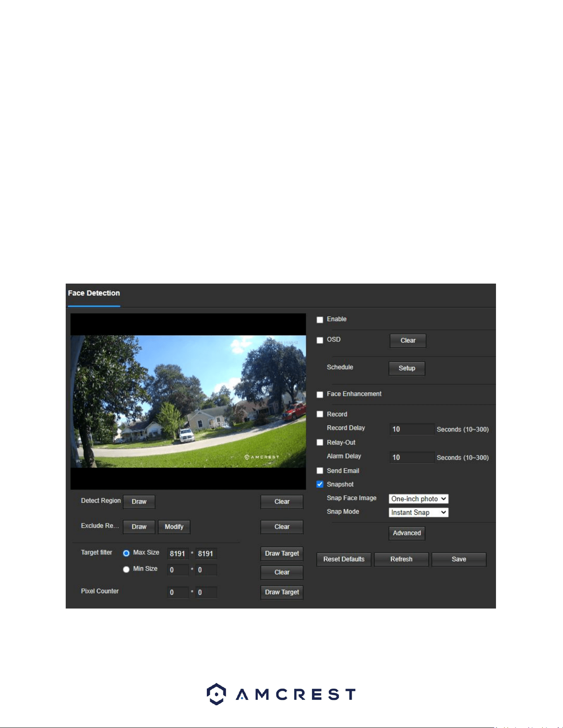Screen dimensions: 563x728
Task: Uncheck the Snapshot checkbox
Action: (x=320, y=485)
